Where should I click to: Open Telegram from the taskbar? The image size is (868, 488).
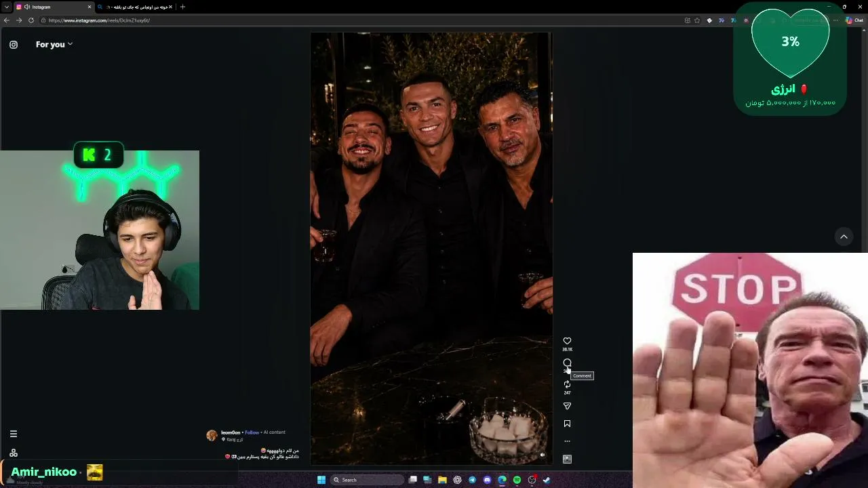[x=472, y=480]
